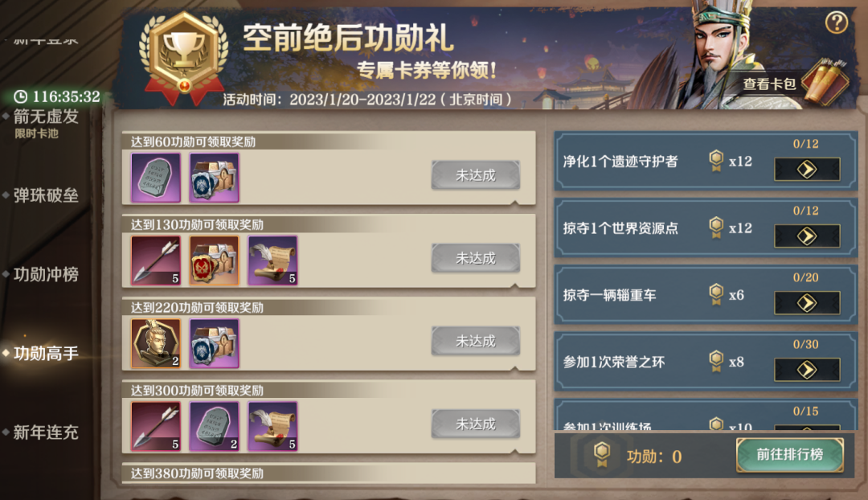This screenshot has height=500, width=868.
Task: Open the 功勋冲榜 sidebar tab
Action: (46, 275)
